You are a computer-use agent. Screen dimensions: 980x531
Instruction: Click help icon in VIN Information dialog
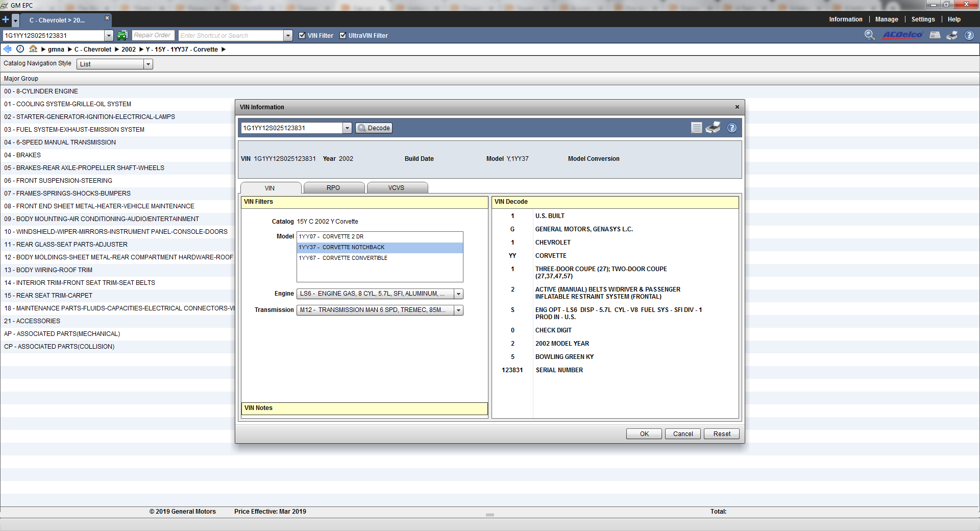[732, 128]
